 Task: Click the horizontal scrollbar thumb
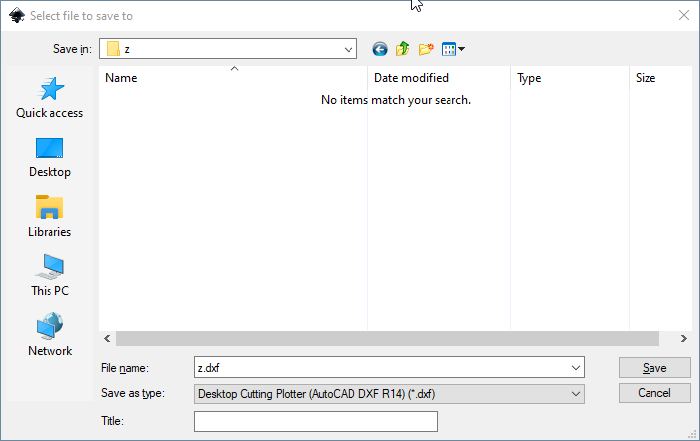pos(387,338)
